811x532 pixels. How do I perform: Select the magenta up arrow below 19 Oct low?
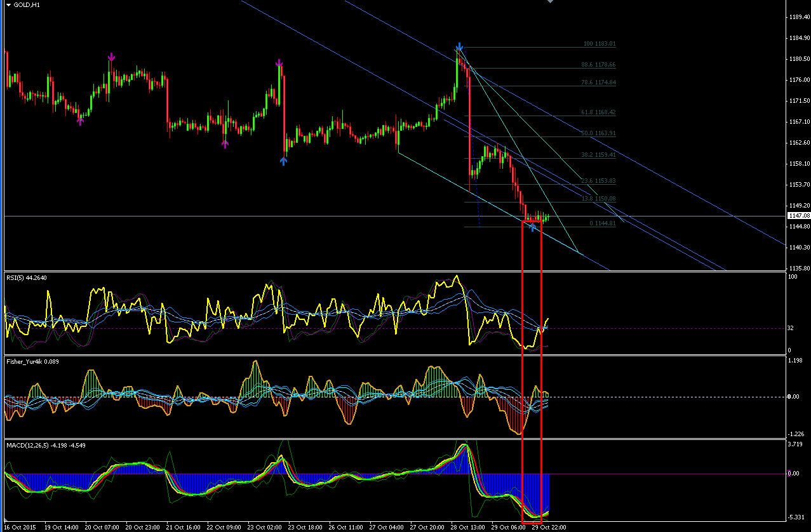[80, 120]
